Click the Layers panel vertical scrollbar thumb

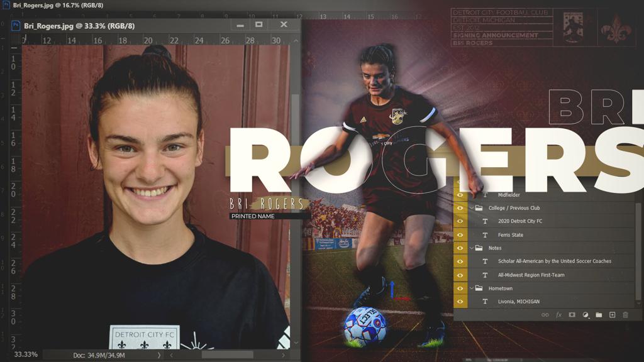(x=639, y=250)
